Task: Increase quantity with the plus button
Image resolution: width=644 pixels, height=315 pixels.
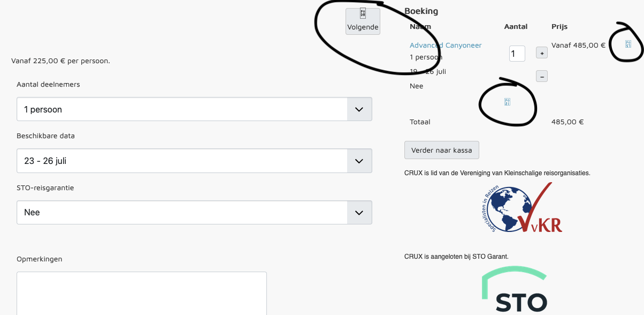Action: [x=542, y=54]
